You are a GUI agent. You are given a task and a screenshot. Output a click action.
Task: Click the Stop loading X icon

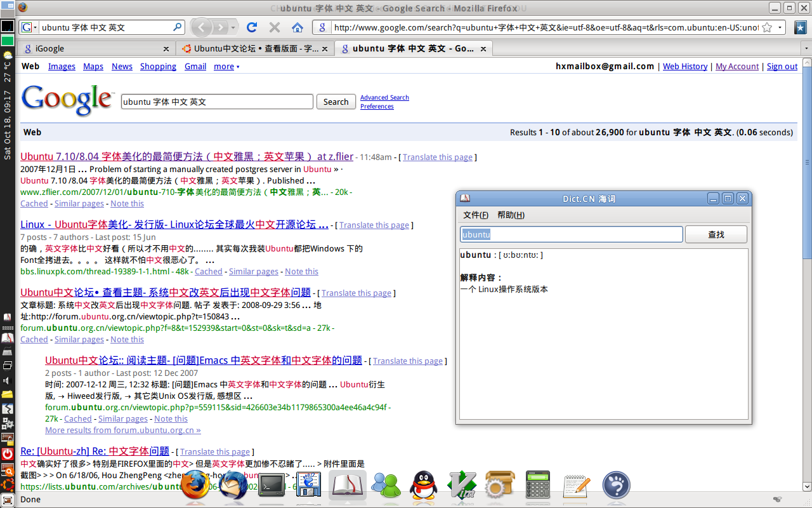275,27
